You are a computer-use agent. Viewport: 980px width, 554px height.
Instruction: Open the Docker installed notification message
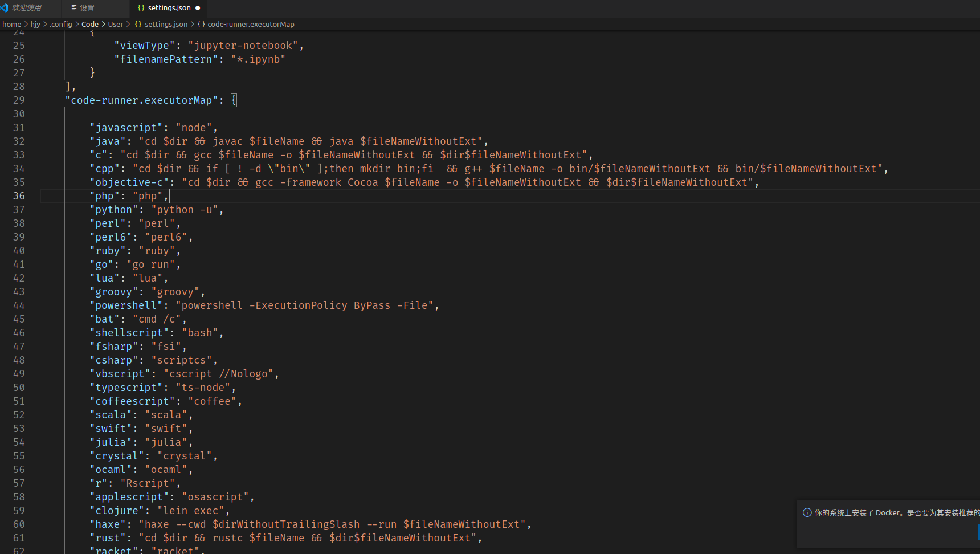(897, 513)
